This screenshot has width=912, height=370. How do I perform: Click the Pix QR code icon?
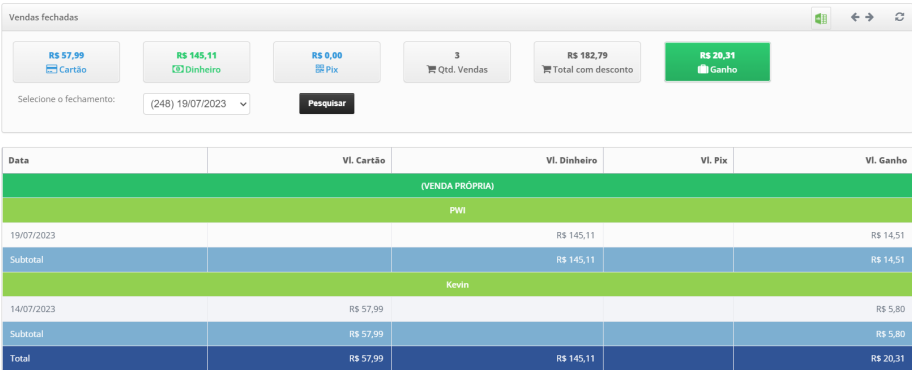click(319, 69)
